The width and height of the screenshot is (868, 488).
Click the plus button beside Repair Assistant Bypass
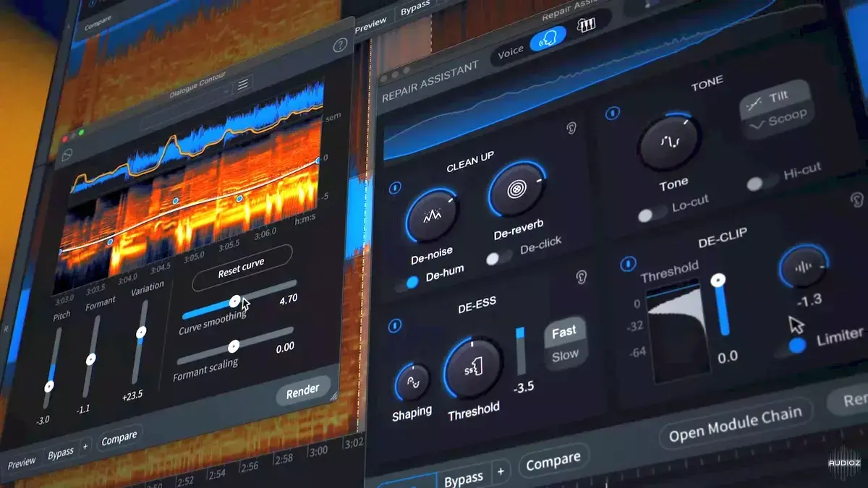501,473
